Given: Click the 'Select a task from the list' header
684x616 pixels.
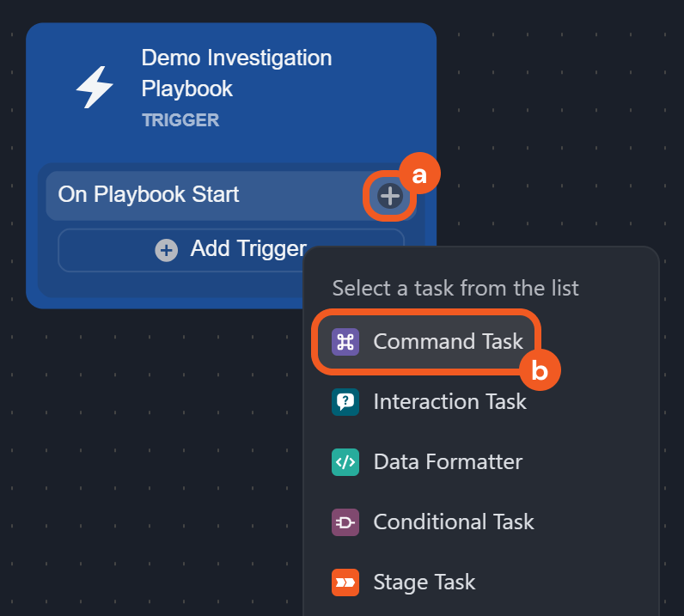Looking at the screenshot, I should click(x=455, y=288).
